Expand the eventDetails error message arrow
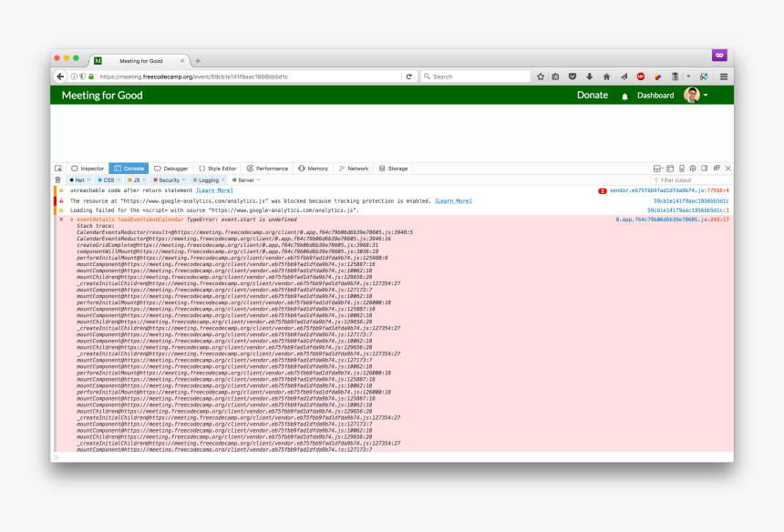This screenshot has height=532, width=784. (72, 220)
